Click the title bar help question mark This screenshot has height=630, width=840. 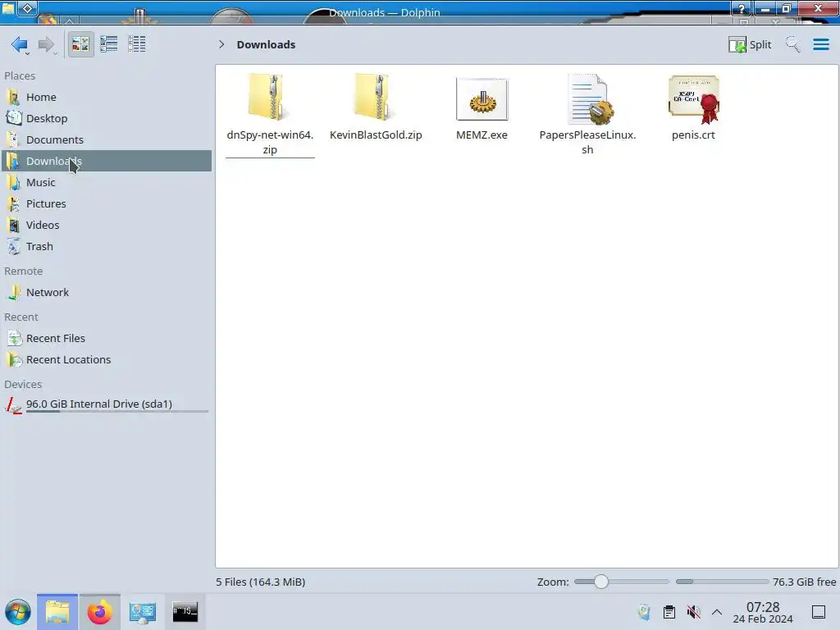742,8
